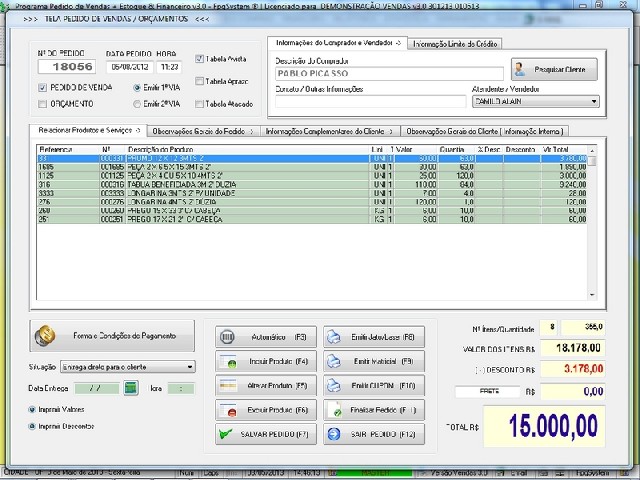Click the Forma e Condições de Pagamento coin icon
This screenshot has width=640, height=480.
pos(46,335)
